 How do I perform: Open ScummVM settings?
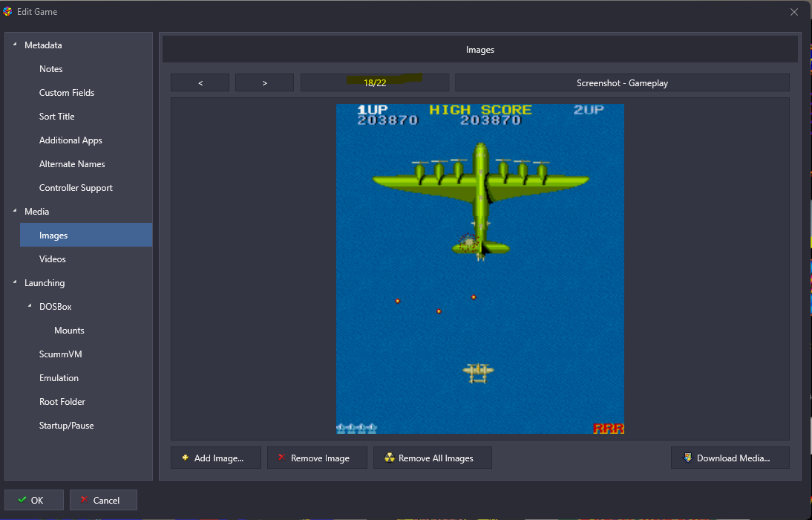click(61, 354)
